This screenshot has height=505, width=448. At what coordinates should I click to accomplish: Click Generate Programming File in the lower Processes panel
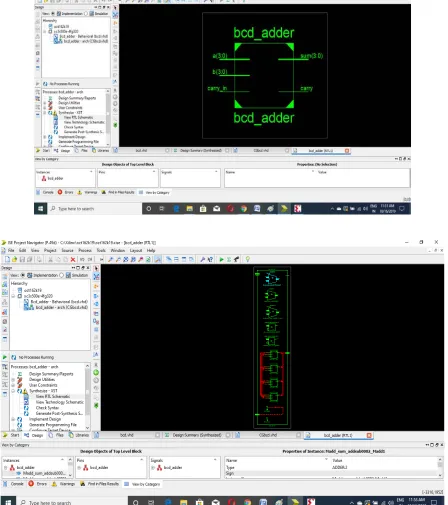pos(53,425)
